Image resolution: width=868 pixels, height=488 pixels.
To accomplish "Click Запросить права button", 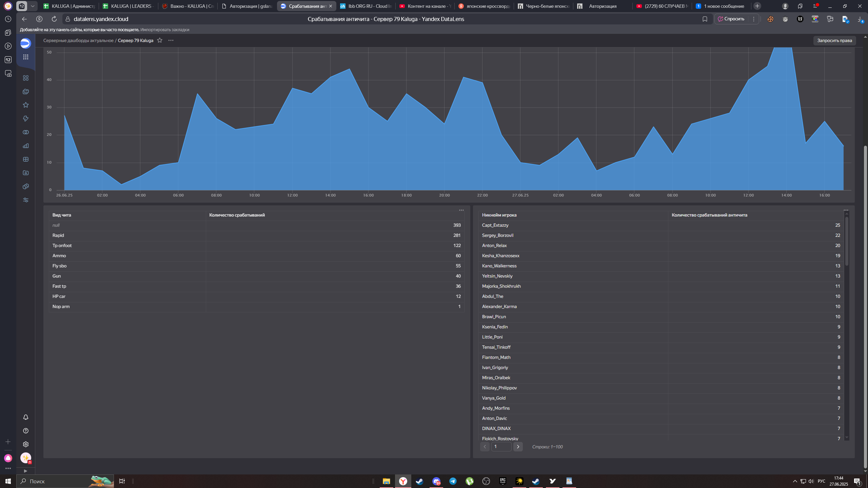I will 834,40.
